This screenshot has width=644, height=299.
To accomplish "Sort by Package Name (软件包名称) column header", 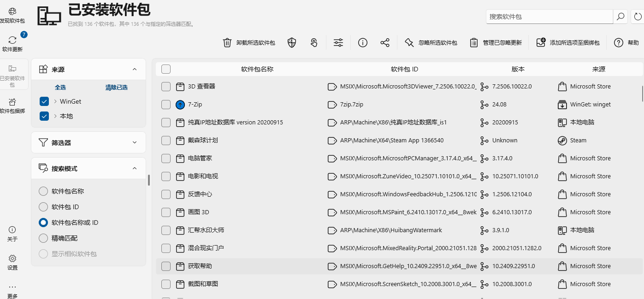I will (257, 69).
